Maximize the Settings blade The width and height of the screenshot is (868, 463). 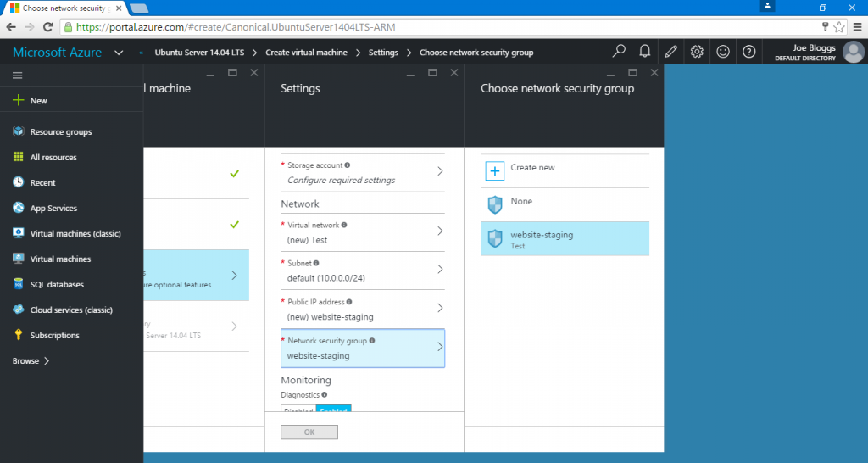pos(432,73)
